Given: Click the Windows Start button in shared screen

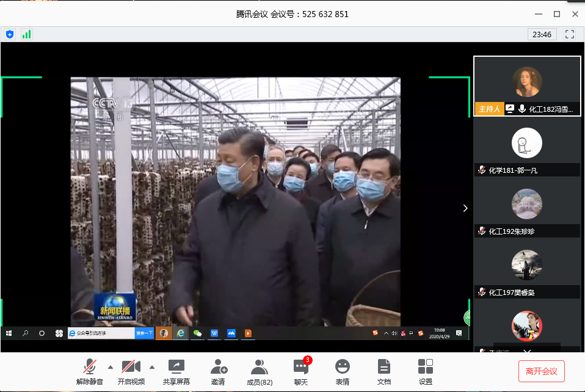Looking at the screenshot, I should pos(9,333).
